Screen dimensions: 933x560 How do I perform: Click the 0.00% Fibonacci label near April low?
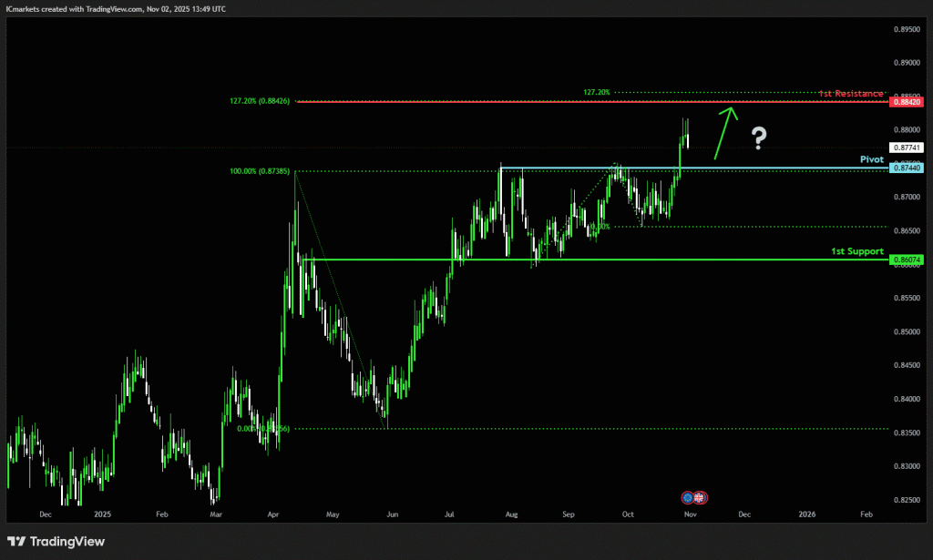pos(262,429)
